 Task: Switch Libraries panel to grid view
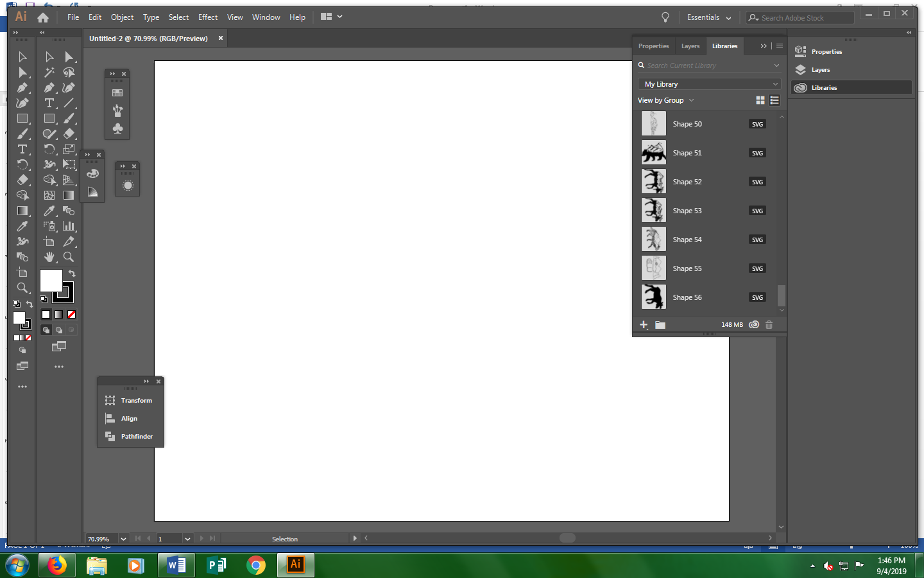click(760, 100)
